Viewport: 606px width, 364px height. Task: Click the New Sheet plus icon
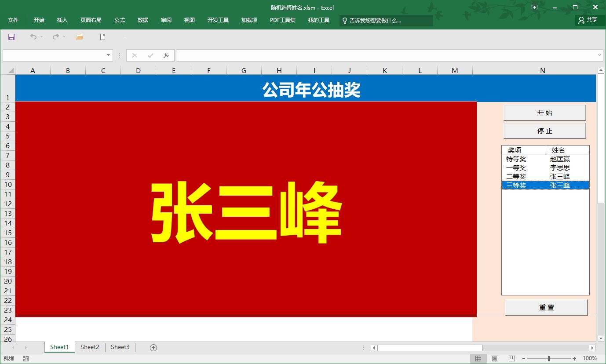(x=153, y=348)
